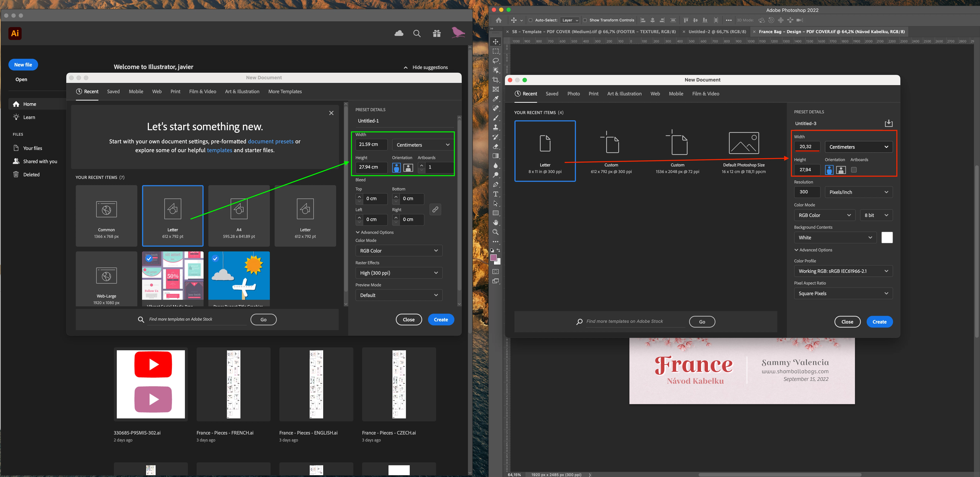Screen dimensions: 980x477
Task: Click Create button in Photoshop New Document
Action: click(x=879, y=322)
